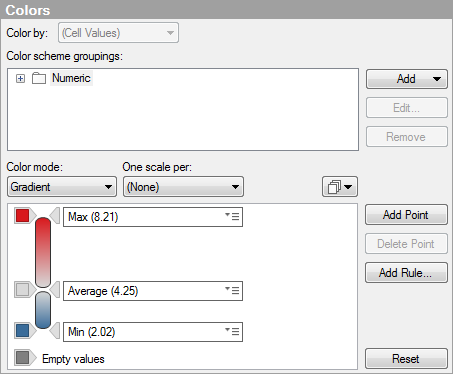Open the Add button's dropdown arrow
Screen dimensions: 453x374
pos(437,79)
